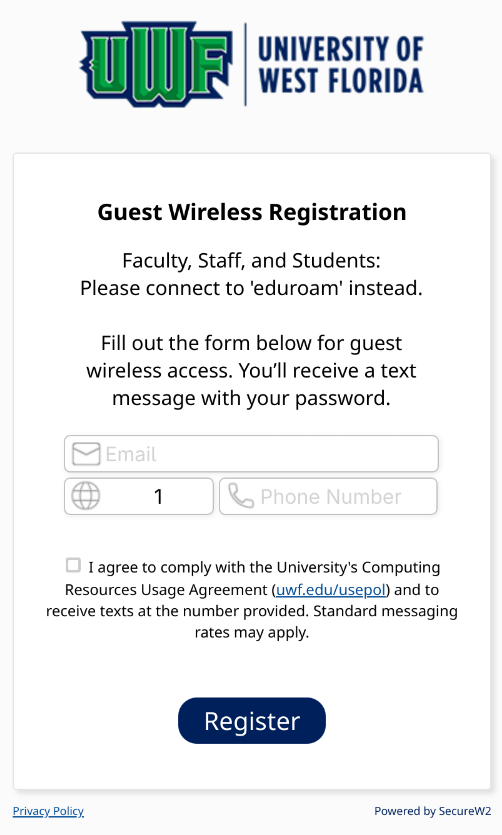Screen dimensions: 502x835
Task: Click the Guest Wireless Registration heading
Action: 252,212
